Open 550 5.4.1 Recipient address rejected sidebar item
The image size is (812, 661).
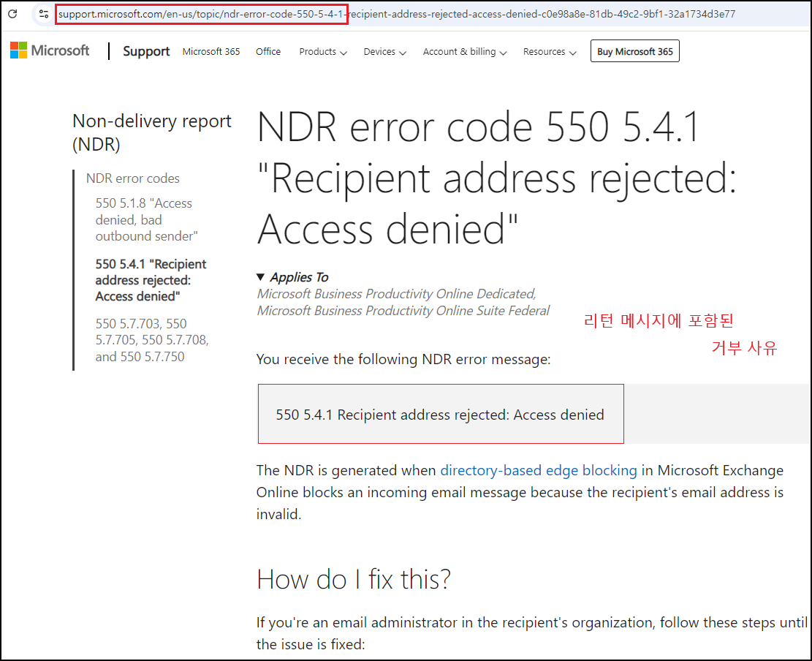coord(151,280)
